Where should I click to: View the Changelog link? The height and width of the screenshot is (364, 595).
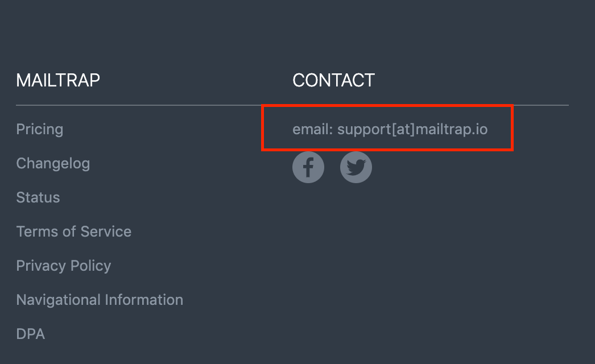pyautogui.click(x=53, y=163)
